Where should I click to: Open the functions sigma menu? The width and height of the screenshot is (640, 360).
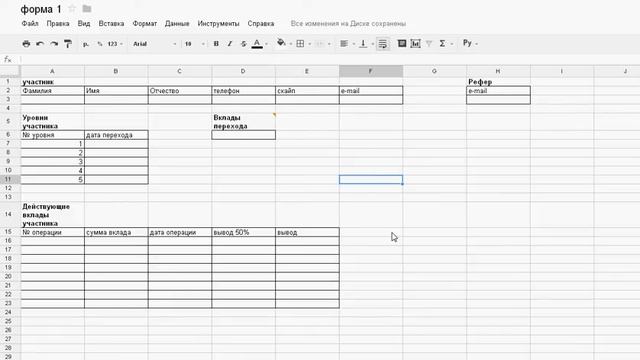coord(442,43)
